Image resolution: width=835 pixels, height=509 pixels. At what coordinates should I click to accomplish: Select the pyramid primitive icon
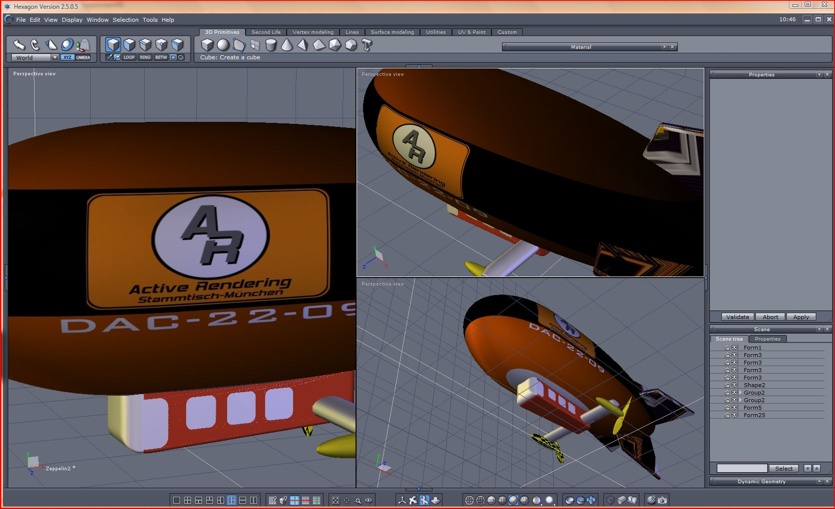(302, 45)
